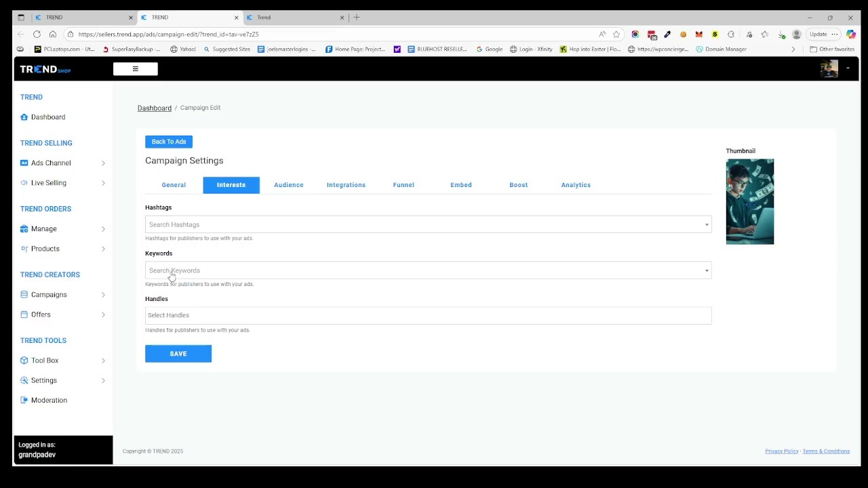
Task: Click the TREND shop logo
Action: pos(45,69)
